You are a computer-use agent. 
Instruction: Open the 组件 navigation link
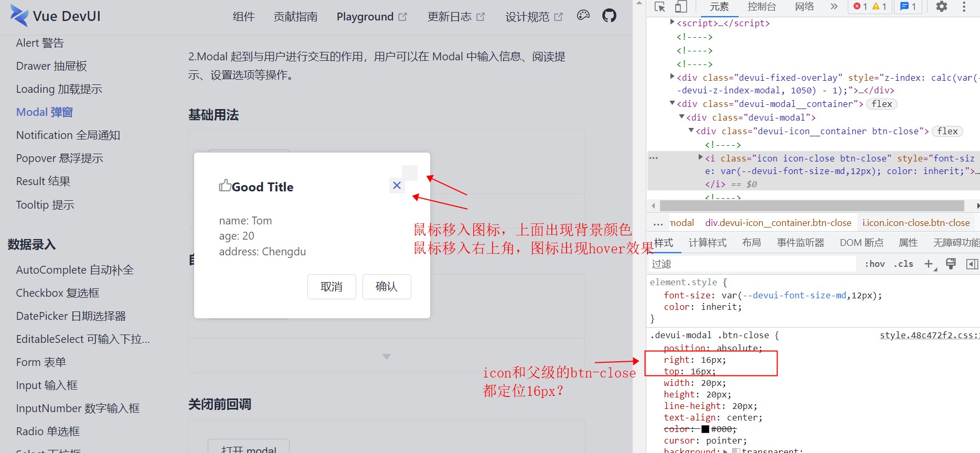click(244, 17)
